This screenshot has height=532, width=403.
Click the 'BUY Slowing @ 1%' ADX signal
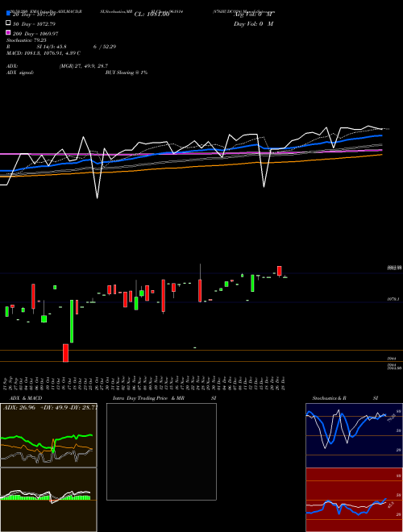click(127, 73)
